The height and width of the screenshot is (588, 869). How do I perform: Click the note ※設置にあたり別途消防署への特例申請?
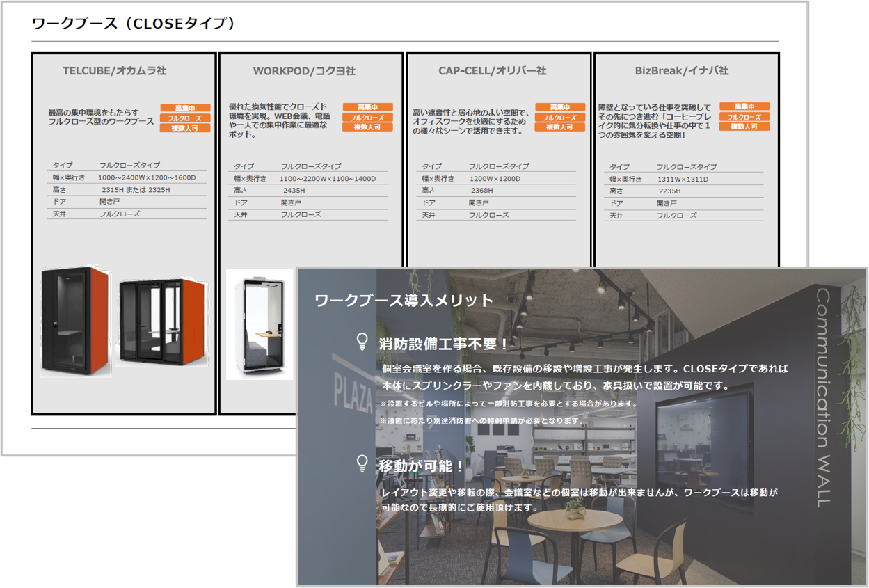[482, 421]
